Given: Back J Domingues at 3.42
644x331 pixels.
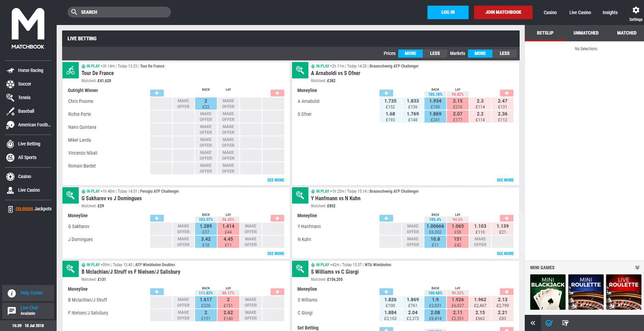Looking at the screenshot, I should tap(206, 241).
